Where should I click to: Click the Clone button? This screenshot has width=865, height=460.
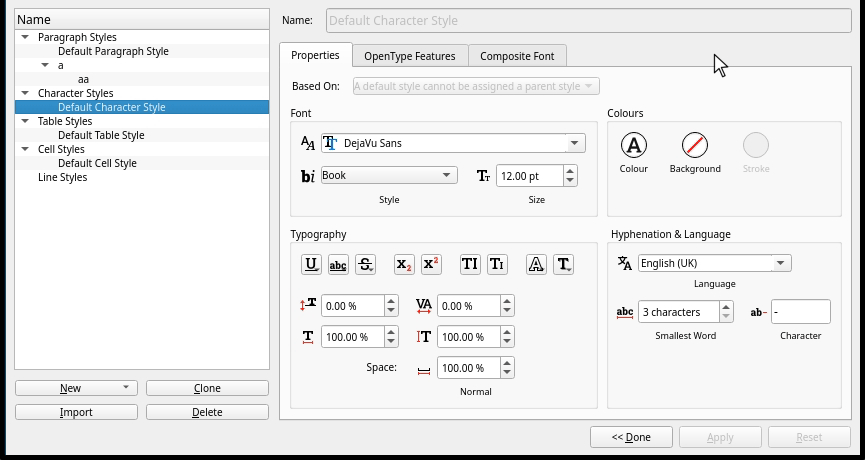click(207, 388)
